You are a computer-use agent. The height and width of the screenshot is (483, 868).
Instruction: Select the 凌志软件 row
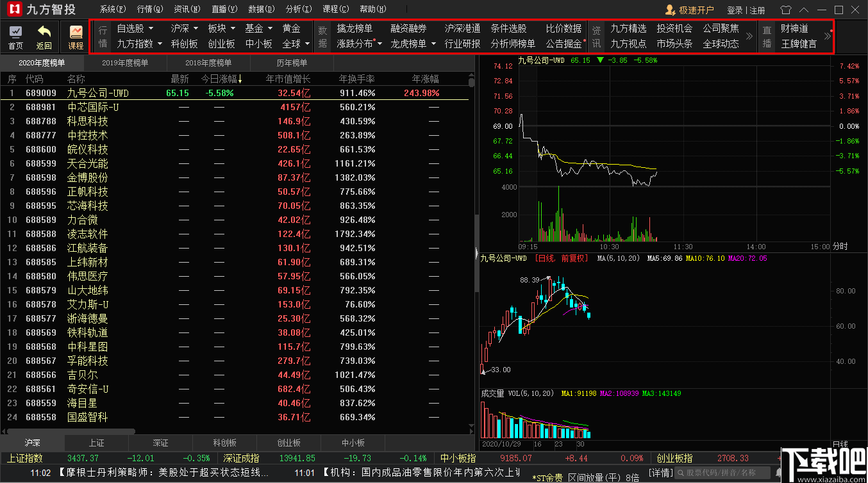click(x=234, y=234)
